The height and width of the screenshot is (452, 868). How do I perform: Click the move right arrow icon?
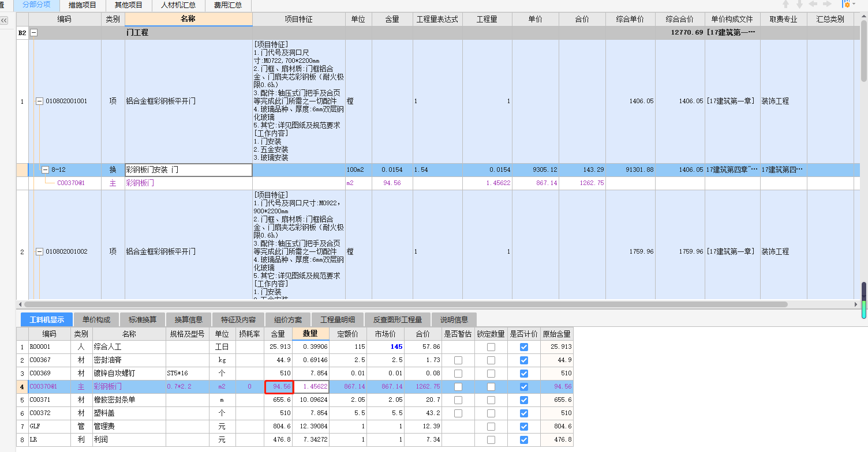tap(827, 4)
